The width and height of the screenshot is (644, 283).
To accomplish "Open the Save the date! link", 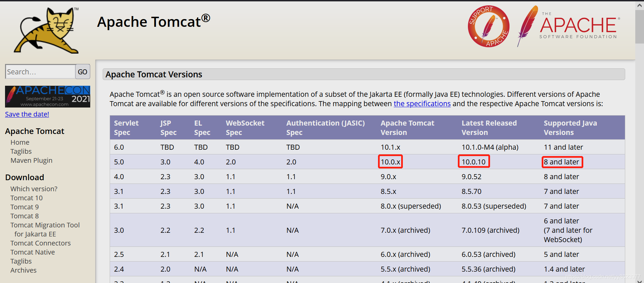I will click(27, 114).
